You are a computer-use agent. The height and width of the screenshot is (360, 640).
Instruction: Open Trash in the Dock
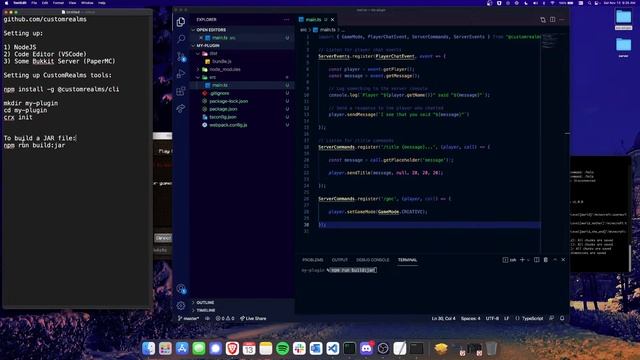pyautogui.click(x=491, y=349)
